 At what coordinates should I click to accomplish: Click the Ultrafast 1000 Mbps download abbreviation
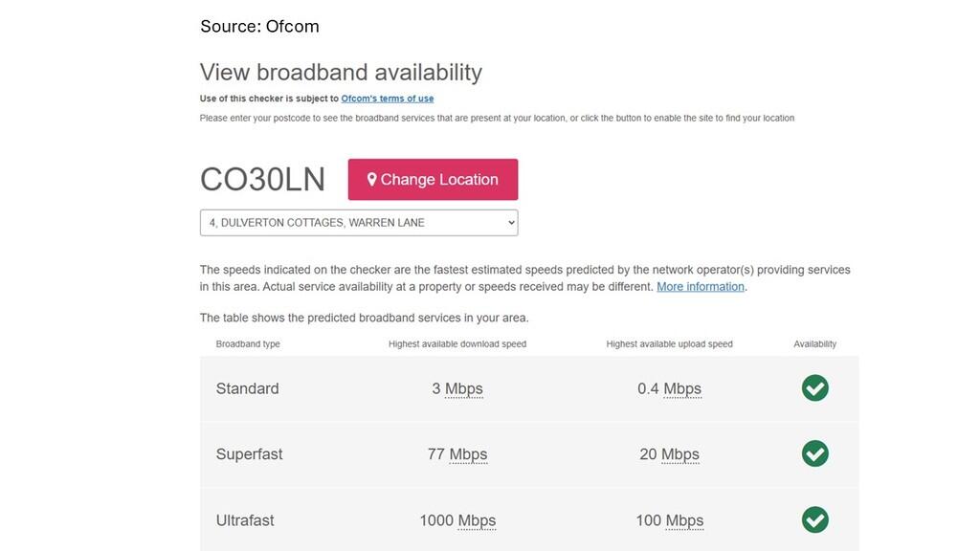(477, 520)
